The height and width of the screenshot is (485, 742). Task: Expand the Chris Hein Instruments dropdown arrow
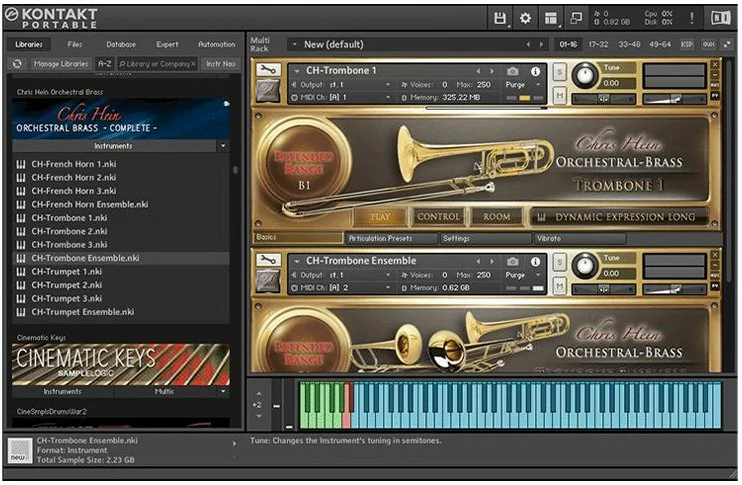[223, 146]
